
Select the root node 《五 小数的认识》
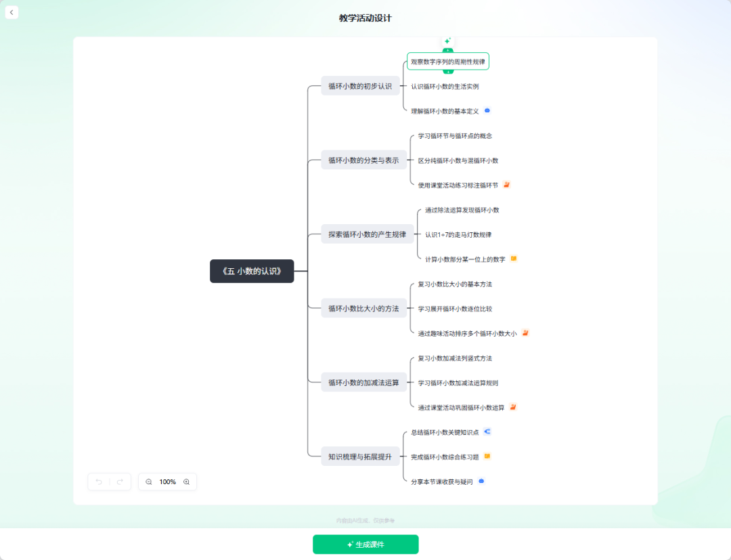(x=252, y=271)
